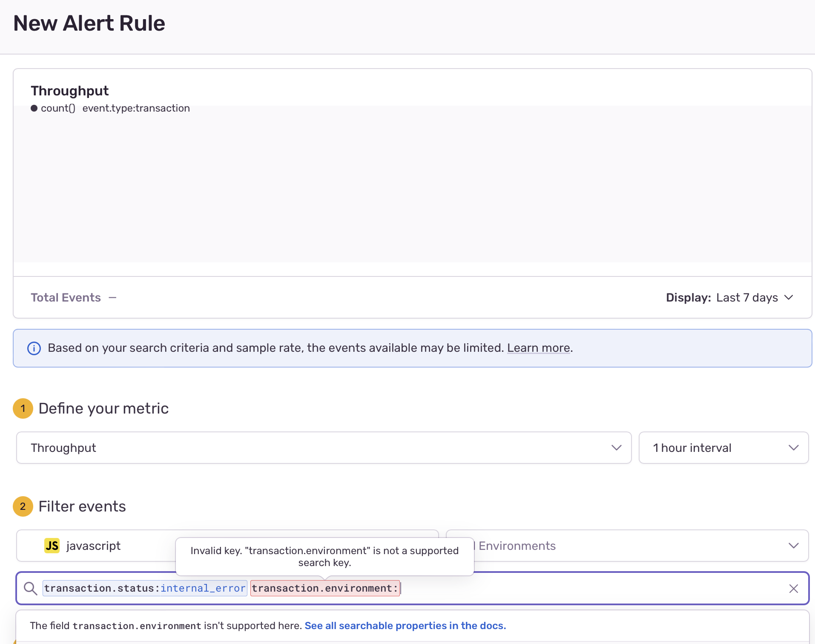Image resolution: width=815 pixels, height=644 pixels.
Task: Select the yellow JS javascript project icon
Action: coord(52,545)
